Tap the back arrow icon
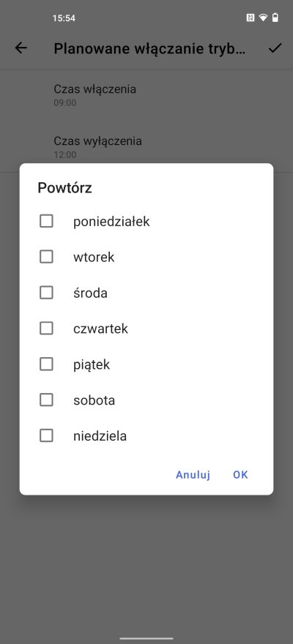This screenshot has width=293, height=644. (x=21, y=48)
